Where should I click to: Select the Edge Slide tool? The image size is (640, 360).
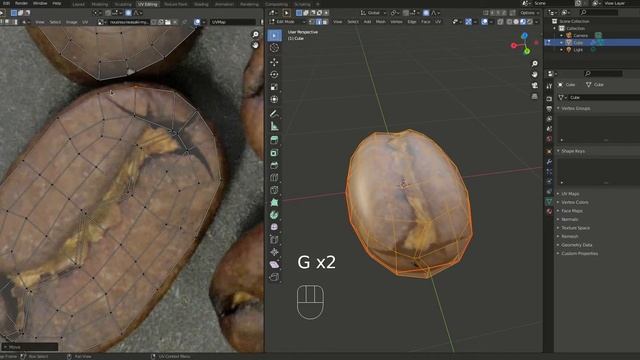(274, 240)
